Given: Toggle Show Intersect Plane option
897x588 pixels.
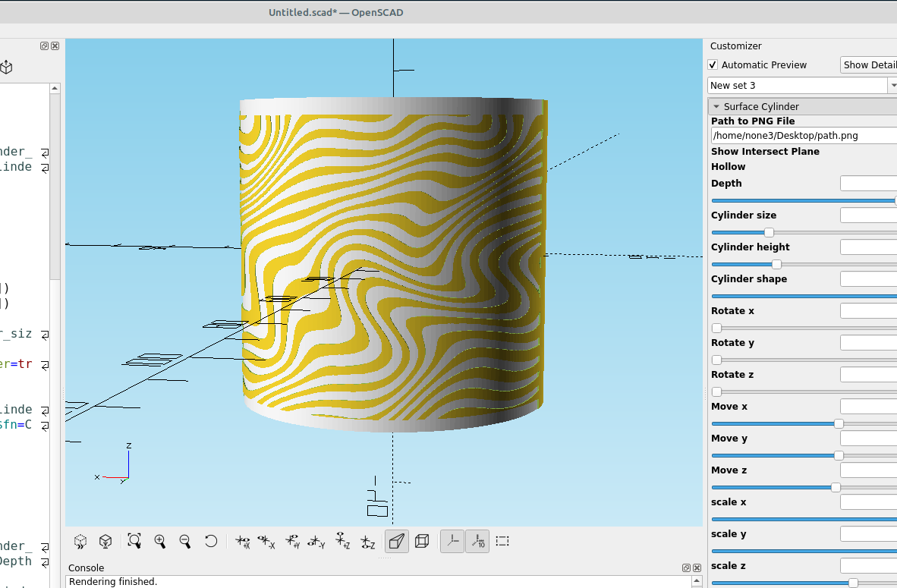Looking at the screenshot, I should click(x=765, y=151).
